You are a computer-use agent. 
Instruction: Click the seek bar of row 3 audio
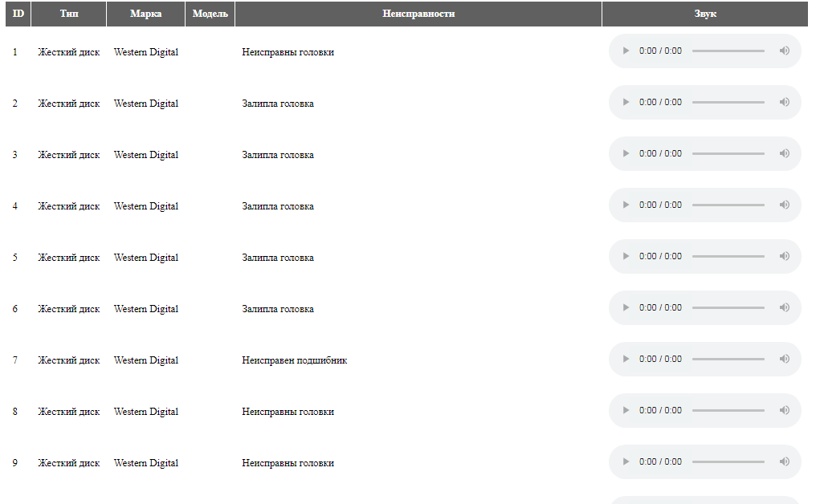(728, 153)
